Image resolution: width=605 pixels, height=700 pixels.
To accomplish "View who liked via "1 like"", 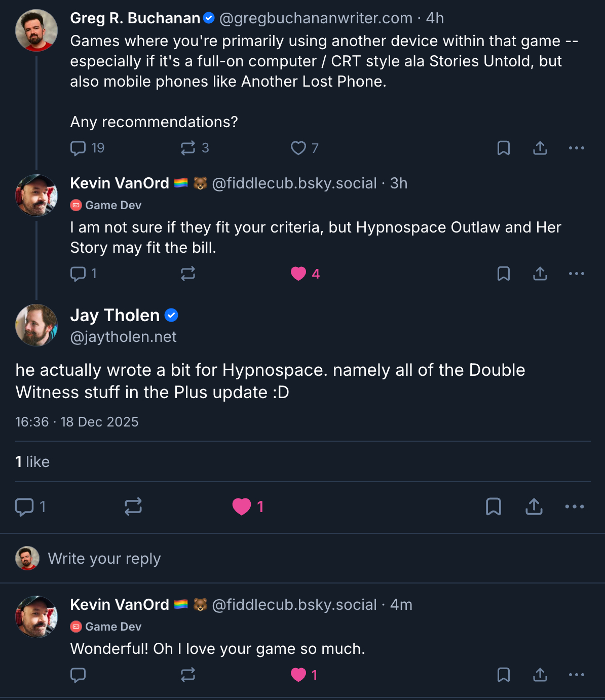I will [x=32, y=462].
